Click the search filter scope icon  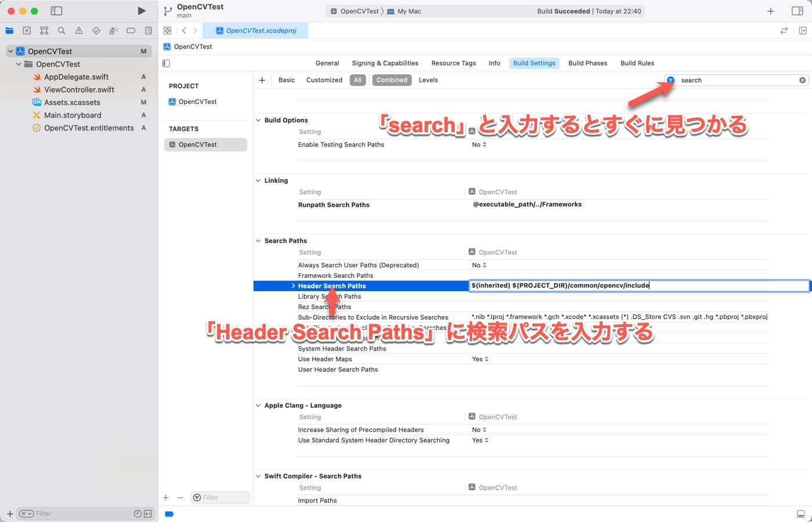point(671,80)
